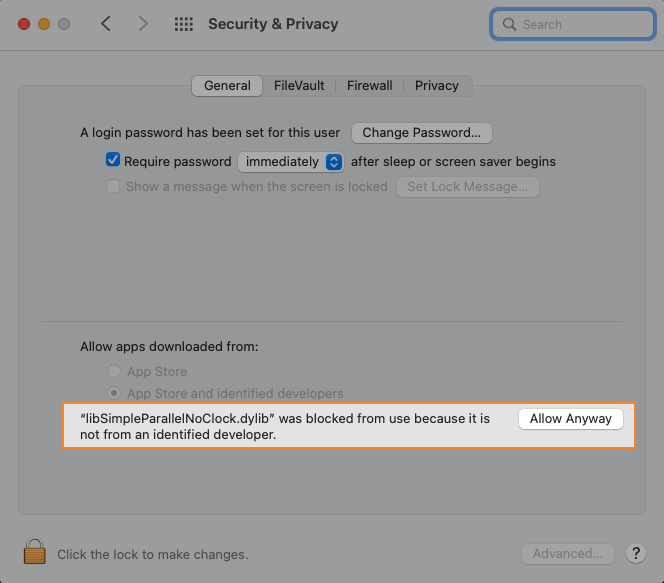The height and width of the screenshot is (583, 664).
Task: Open the 'immediately' password delay dropdown
Action: pos(291,161)
